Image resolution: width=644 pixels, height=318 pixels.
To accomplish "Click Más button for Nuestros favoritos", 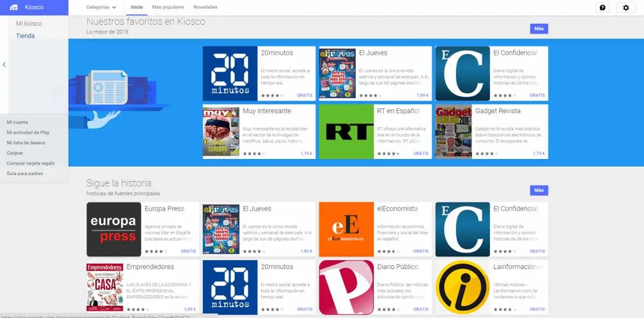I will (538, 29).
